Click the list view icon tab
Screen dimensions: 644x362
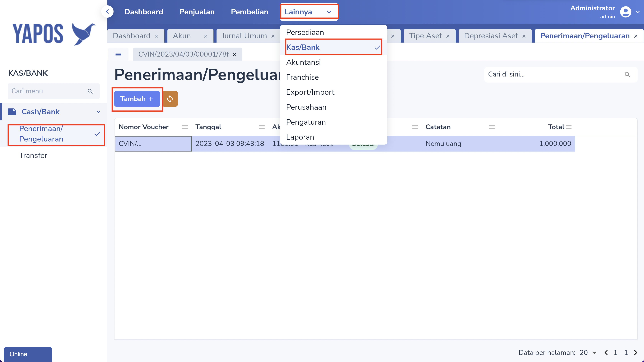pyautogui.click(x=118, y=54)
